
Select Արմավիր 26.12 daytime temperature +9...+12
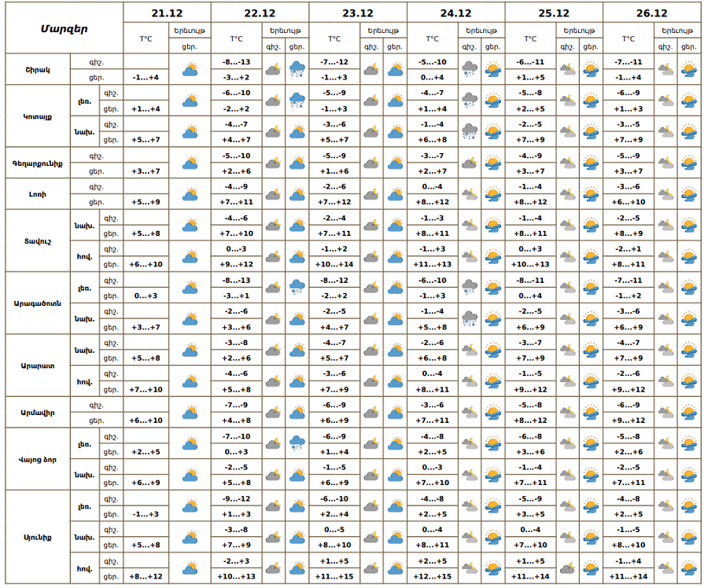628,420
